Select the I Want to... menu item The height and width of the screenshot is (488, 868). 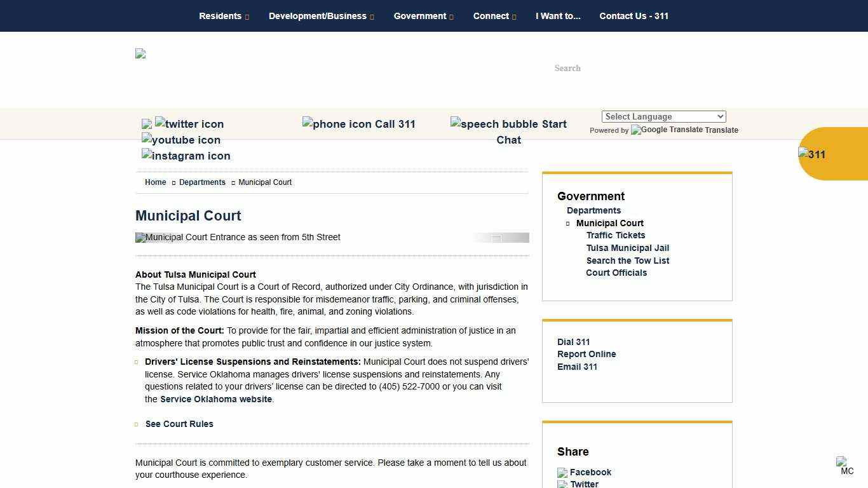tap(558, 16)
